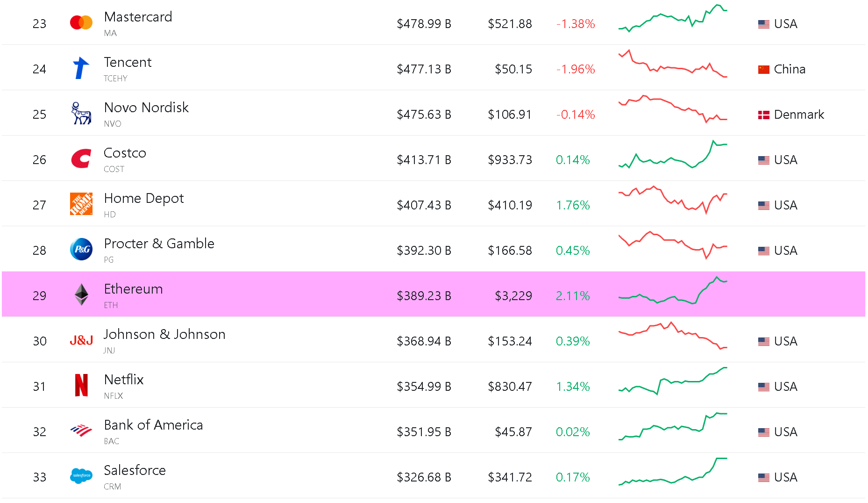View Procter & Gamble price sparkline chart
Viewport: 868px width, 503px height.
pos(673,245)
